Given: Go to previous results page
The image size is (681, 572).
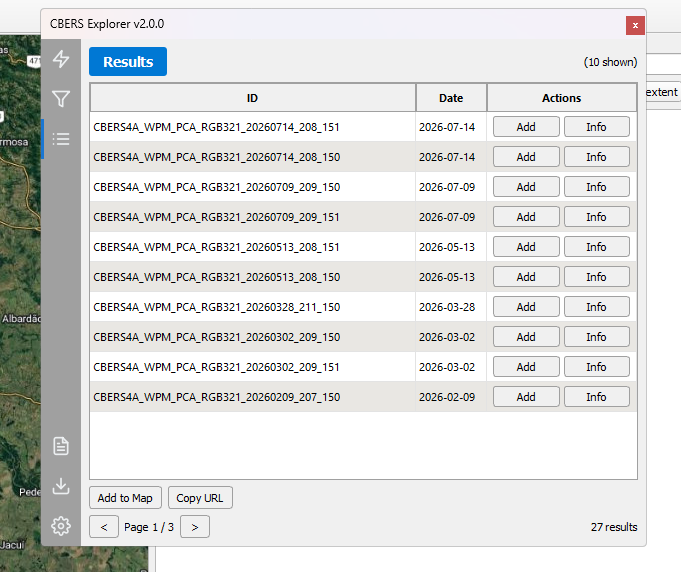Looking at the screenshot, I should click(104, 527).
